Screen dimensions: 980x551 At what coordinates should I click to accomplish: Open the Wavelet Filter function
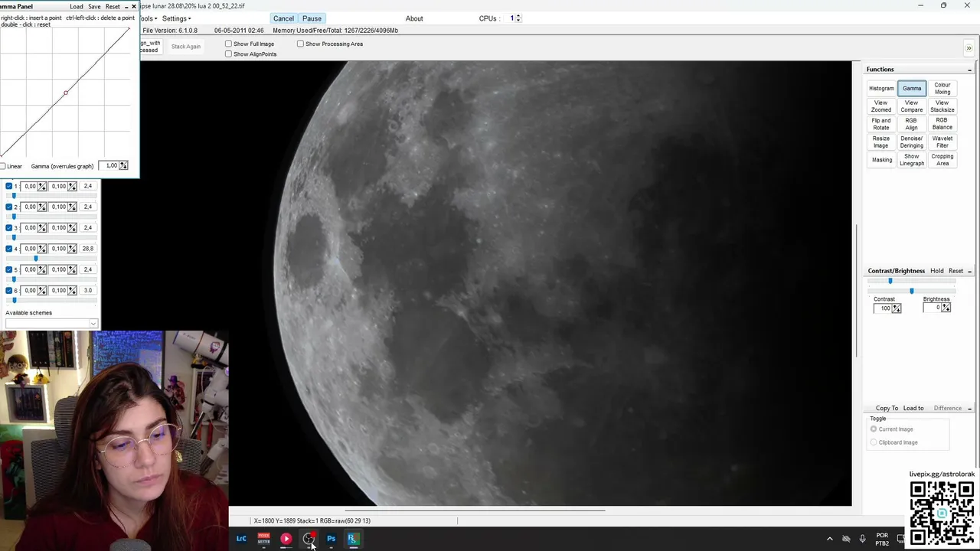pos(942,142)
